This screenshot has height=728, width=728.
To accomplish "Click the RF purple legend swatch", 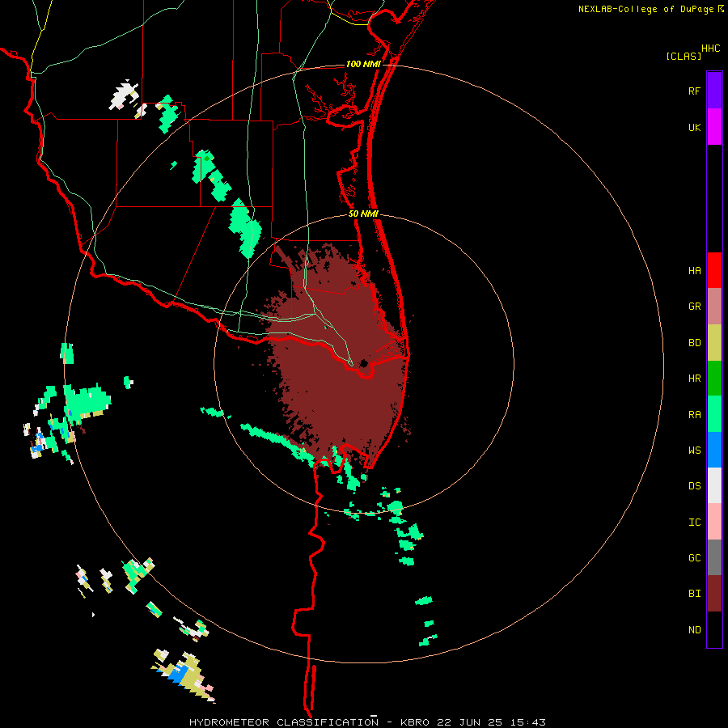I will pos(714,91).
